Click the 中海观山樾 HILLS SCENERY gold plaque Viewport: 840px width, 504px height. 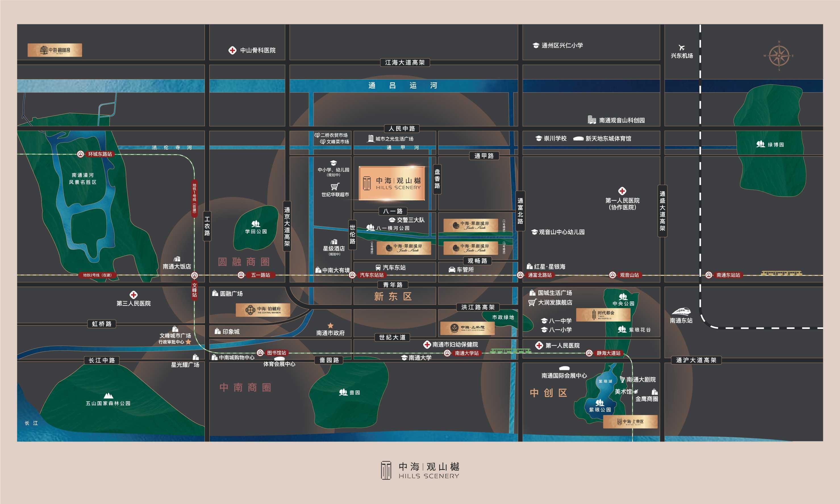click(x=392, y=183)
